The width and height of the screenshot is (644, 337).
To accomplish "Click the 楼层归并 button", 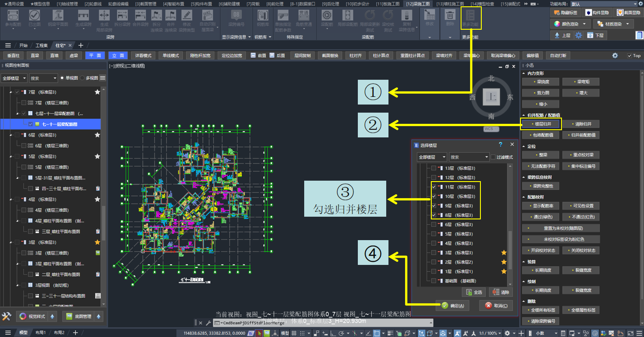I will click(x=542, y=124).
